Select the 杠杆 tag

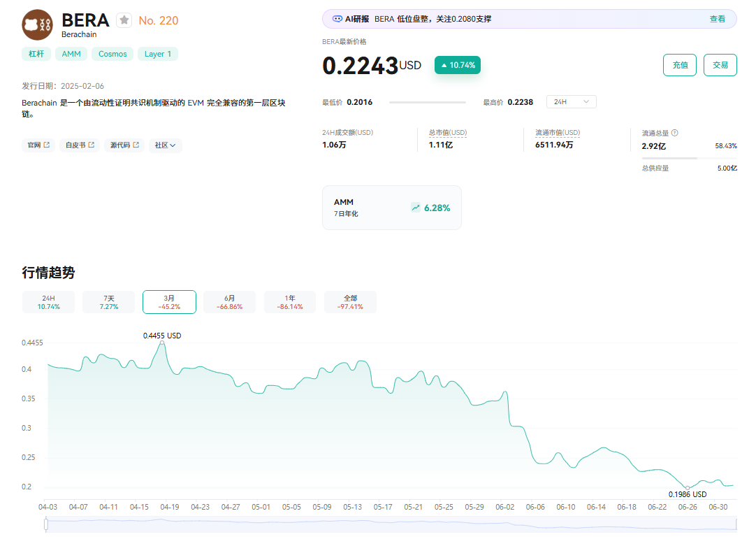point(36,54)
